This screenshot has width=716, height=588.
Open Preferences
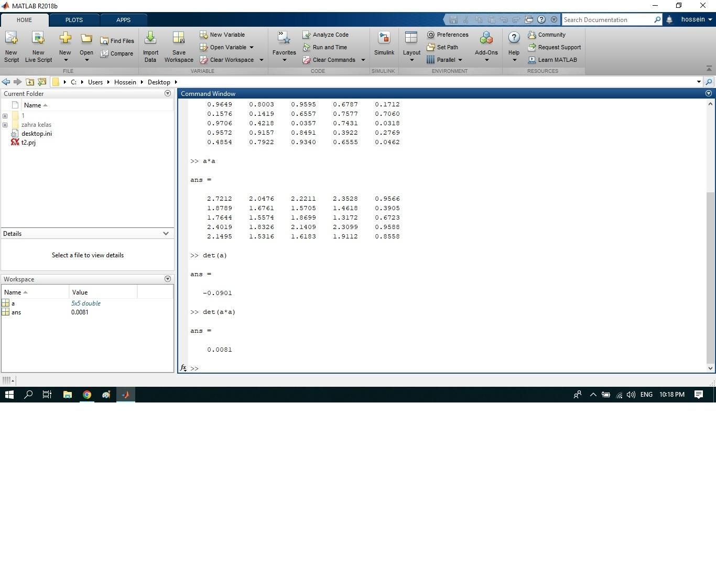448,35
